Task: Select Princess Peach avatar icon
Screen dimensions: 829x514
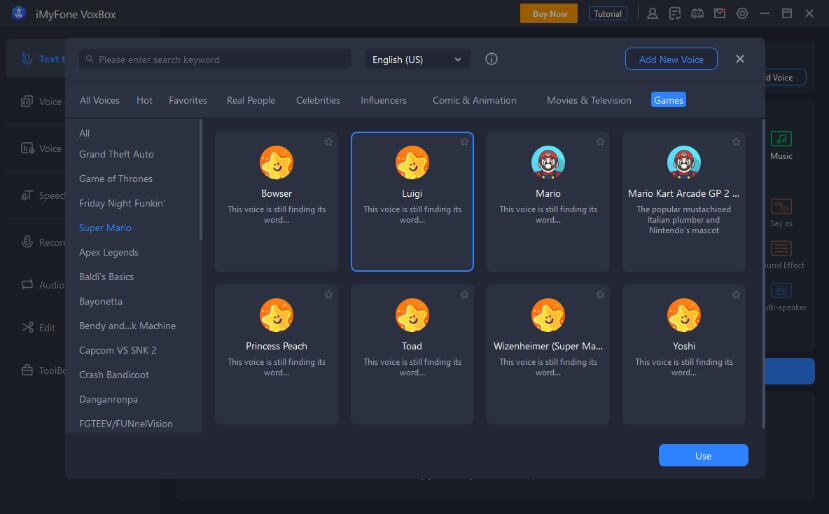Action: pos(277,315)
